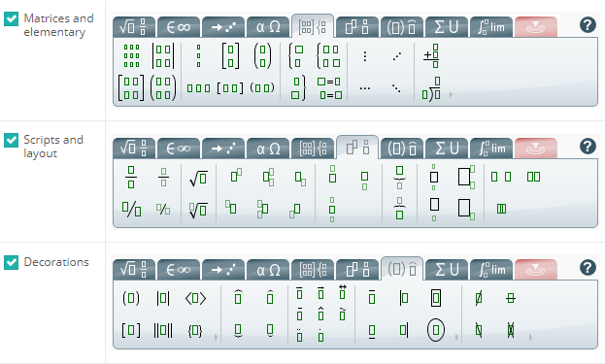Open help for Matrices and elementary toolbar

588,25
